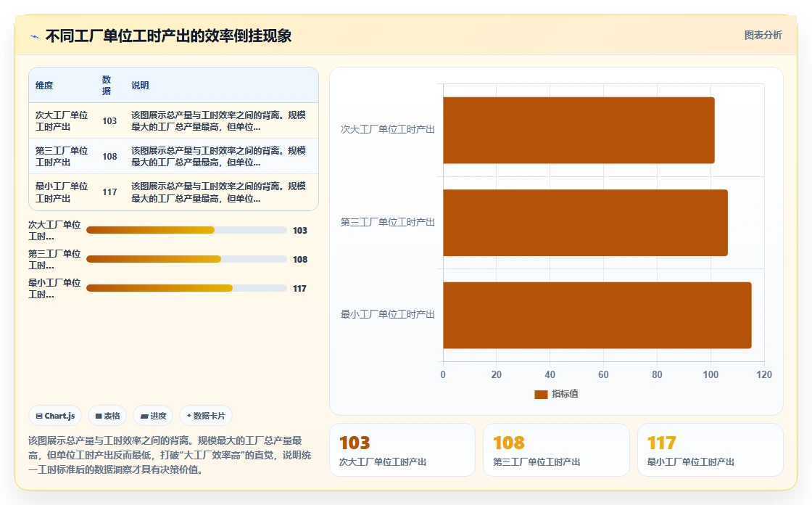Click x-axis tick label 0
Viewport: 812px width, 505px height.
tap(443, 375)
